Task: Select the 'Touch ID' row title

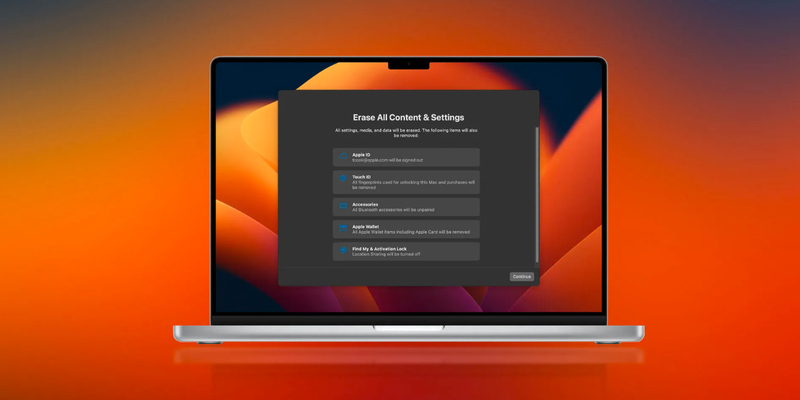Action: point(362,177)
